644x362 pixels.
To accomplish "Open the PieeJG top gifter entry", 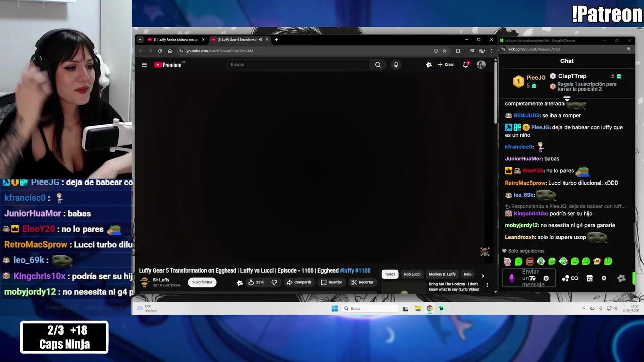I will coord(529,81).
